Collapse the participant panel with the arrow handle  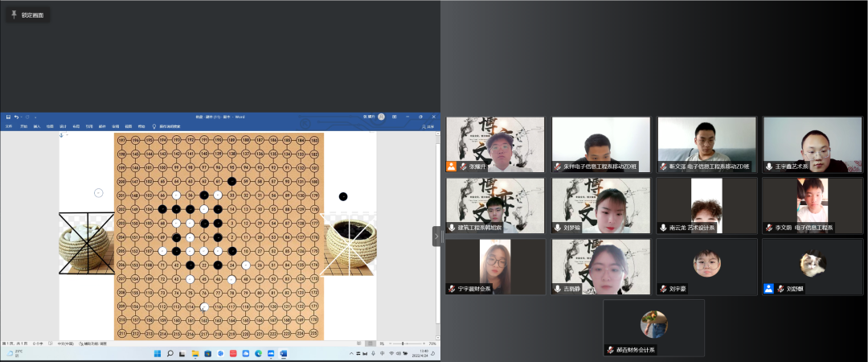coord(436,237)
